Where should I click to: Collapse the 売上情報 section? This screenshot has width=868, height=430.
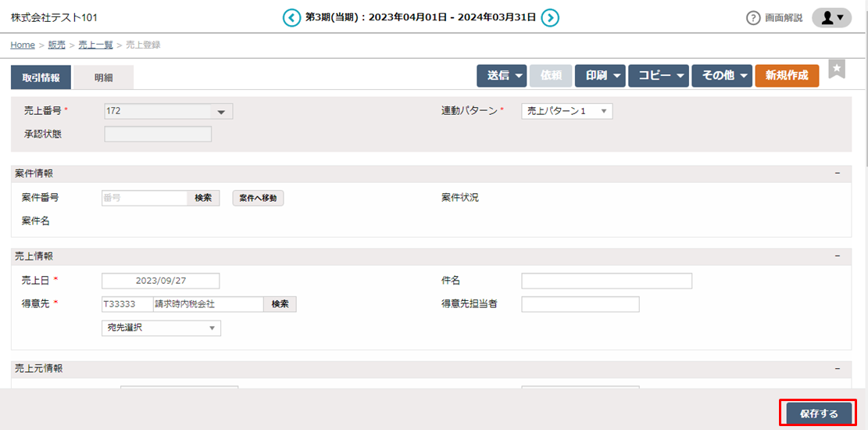point(837,256)
